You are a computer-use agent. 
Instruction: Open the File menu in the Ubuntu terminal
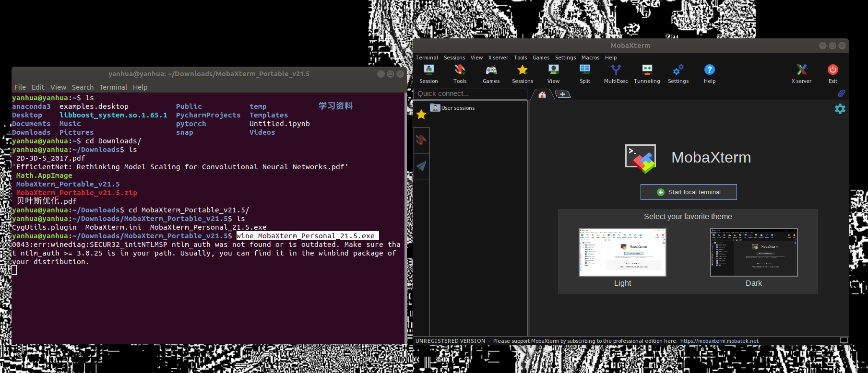pos(20,87)
